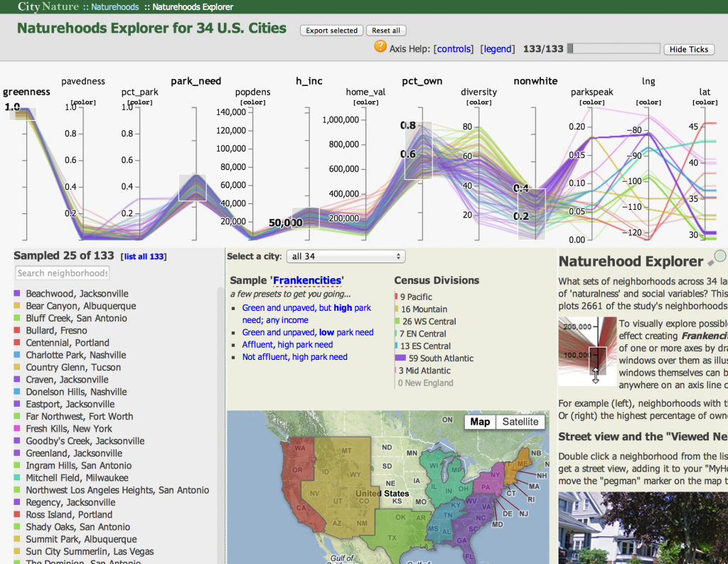Toggle color for the lng axis

click(x=648, y=102)
